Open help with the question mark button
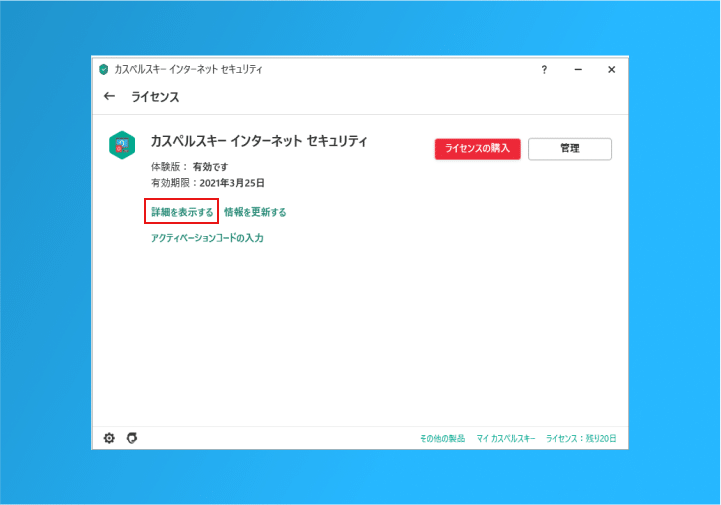721x505 pixels. (x=544, y=70)
